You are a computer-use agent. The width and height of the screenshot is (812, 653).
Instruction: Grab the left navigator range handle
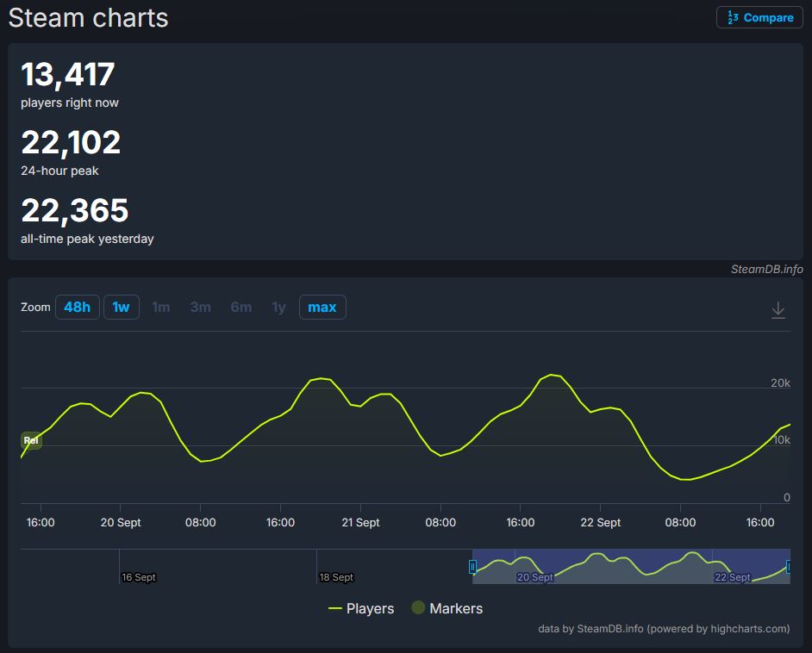472,567
